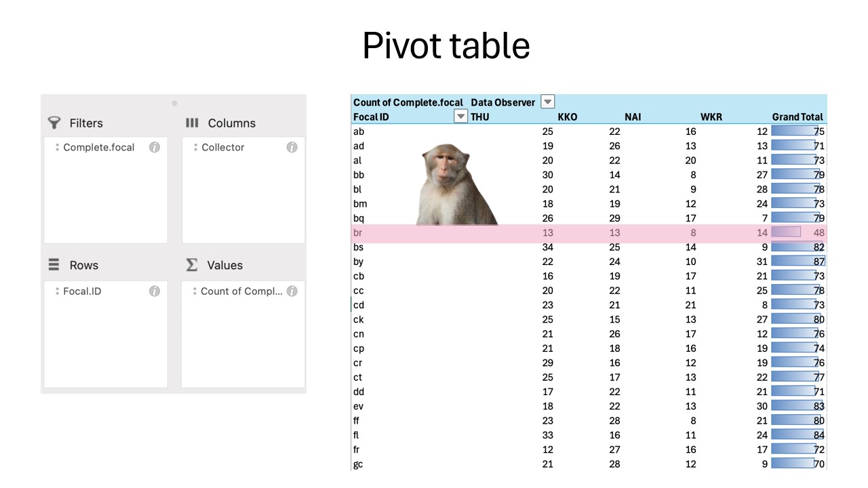Click the KKO column header
Screen dimensions: 868x488
point(567,117)
